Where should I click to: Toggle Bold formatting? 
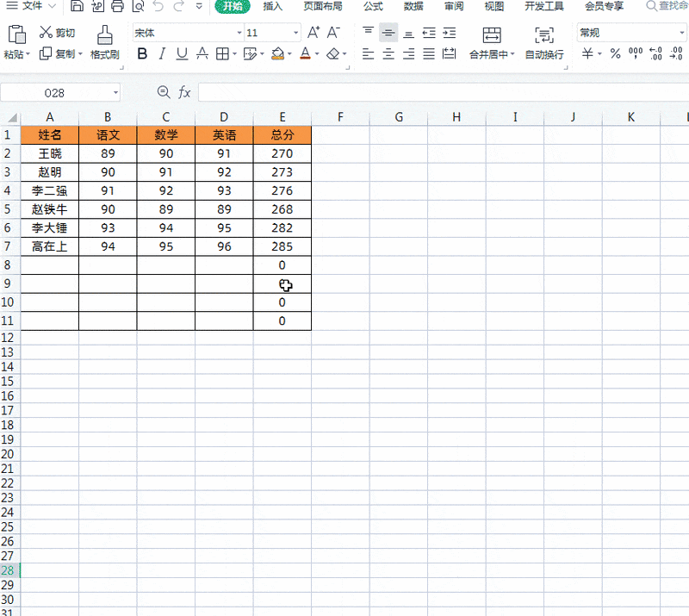tap(142, 53)
